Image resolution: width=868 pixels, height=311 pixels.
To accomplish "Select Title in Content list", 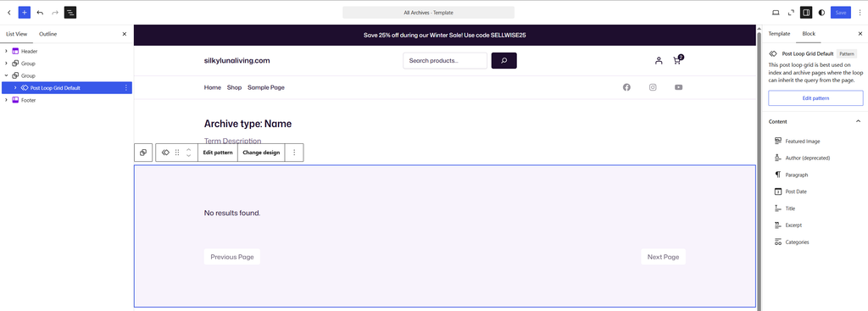I will (815, 208).
